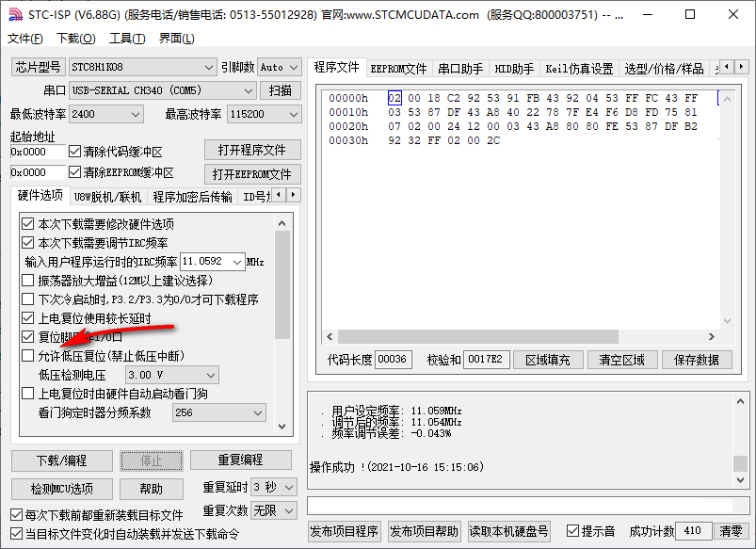Enable 允许低压复位 low-voltage reset option
The width and height of the screenshot is (756, 549).
point(29,356)
